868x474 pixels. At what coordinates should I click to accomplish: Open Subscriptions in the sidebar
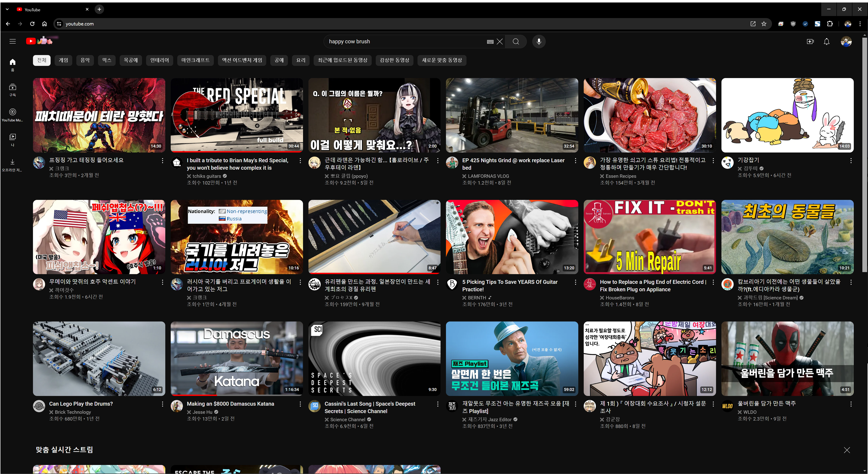point(12,90)
